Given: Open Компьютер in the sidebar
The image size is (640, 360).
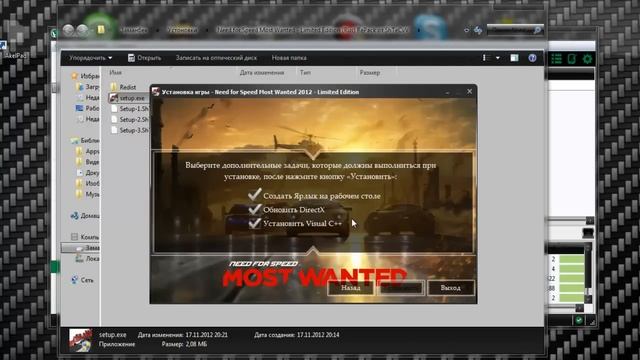Looking at the screenshot, I should click(85, 237).
